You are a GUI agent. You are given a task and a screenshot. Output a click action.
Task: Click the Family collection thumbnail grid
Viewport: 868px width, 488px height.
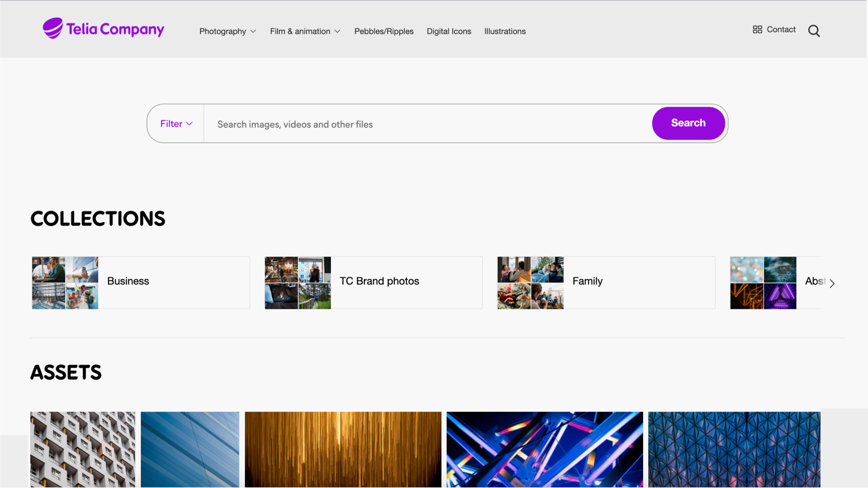(x=530, y=283)
